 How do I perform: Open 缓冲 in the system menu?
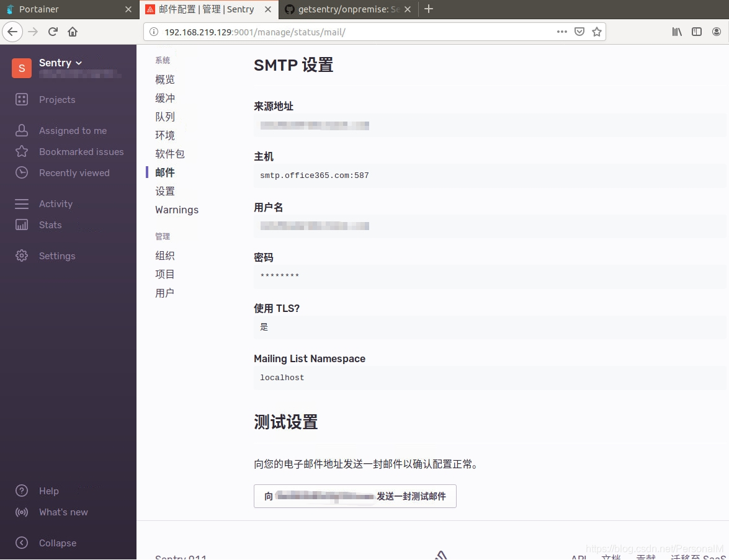[x=165, y=98]
